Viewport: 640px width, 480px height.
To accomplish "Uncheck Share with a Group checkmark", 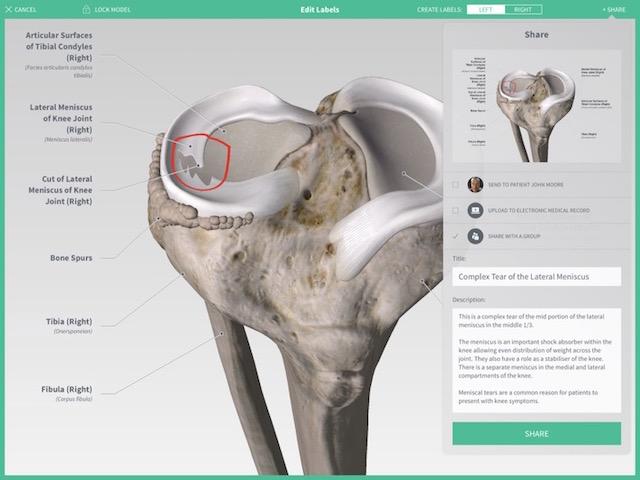I will pos(456,236).
